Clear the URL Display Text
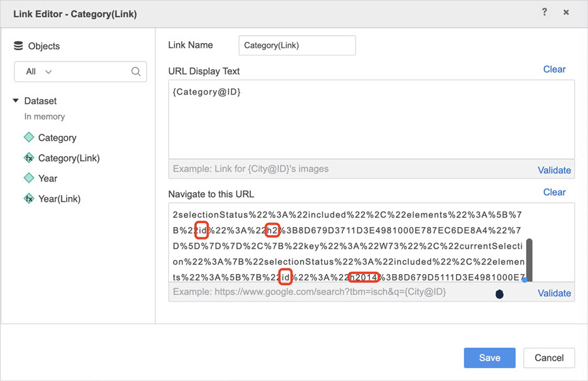588x381 pixels. click(x=554, y=69)
